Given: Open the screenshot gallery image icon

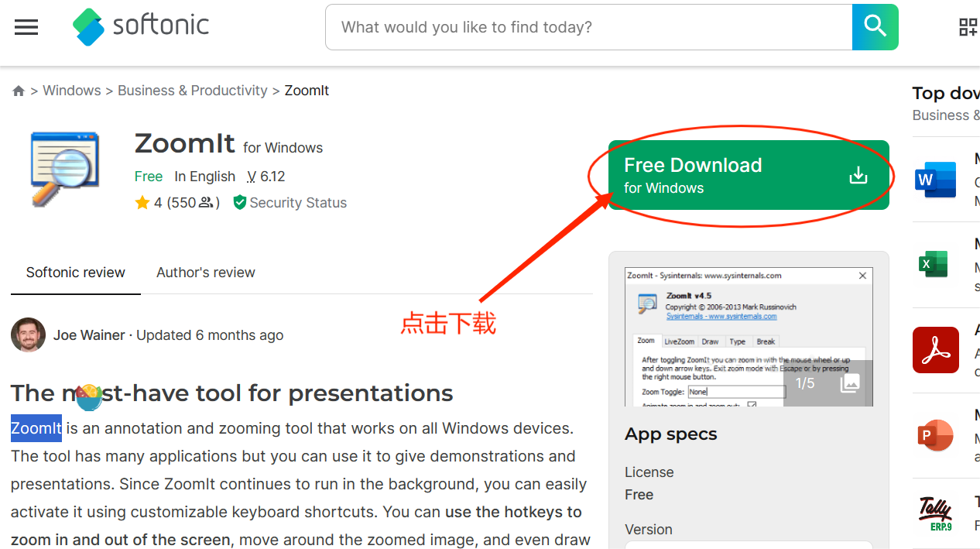Looking at the screenshot, I should 850,383.
